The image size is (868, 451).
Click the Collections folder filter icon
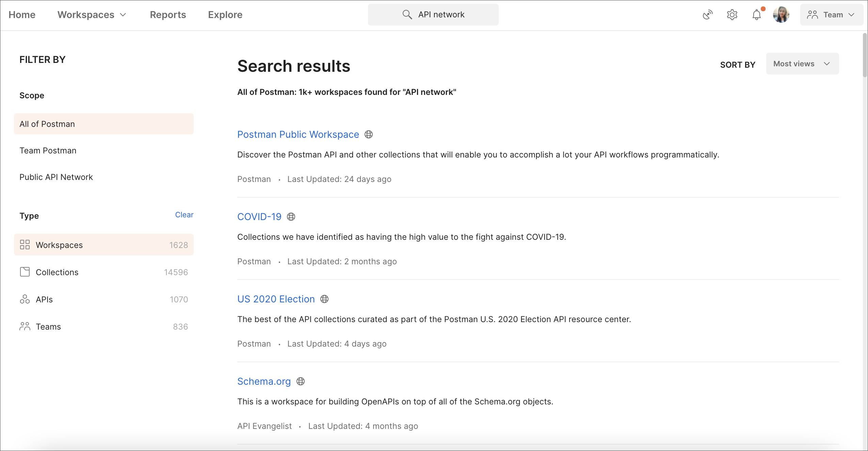[x=25, y=272]
